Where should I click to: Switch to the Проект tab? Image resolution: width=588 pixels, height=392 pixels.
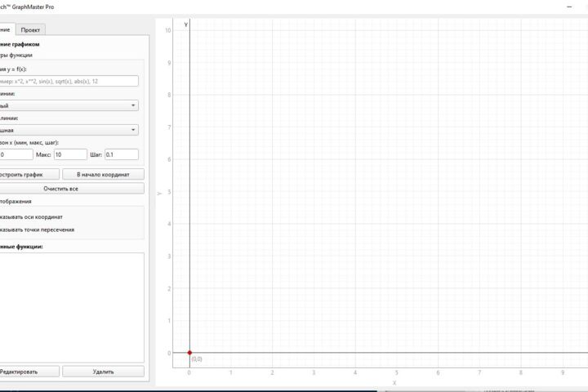(x=30, y=29)
